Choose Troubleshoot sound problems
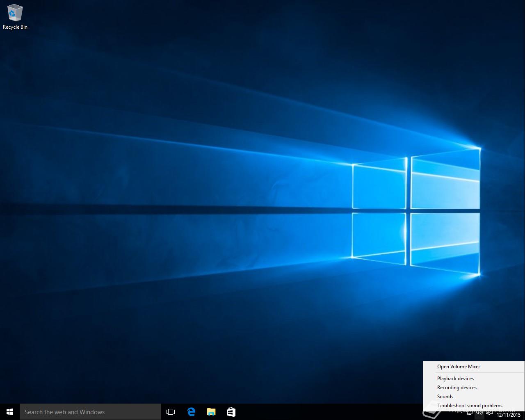Screen dimensions: 525x420 click(474, 406)
